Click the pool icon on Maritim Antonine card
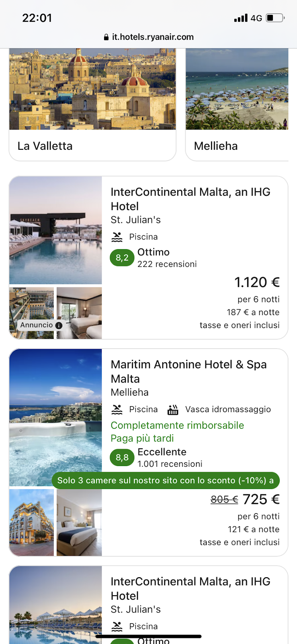This screenshot has width=297, height=644. click(117, 410)
